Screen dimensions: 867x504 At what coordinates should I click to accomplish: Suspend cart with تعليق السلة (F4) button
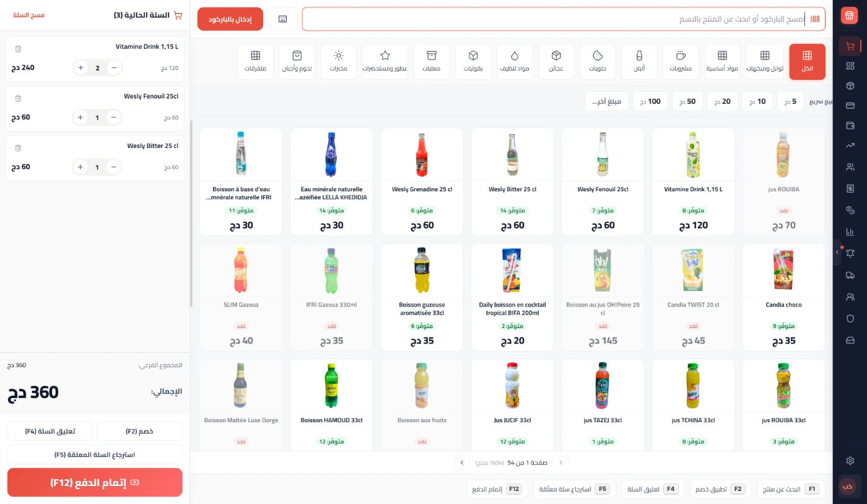(50, 431)
